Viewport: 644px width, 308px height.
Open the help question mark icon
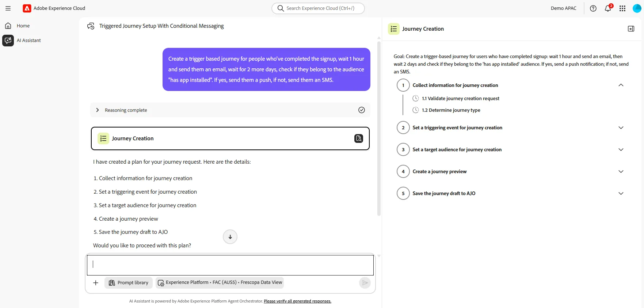[593, 8]
